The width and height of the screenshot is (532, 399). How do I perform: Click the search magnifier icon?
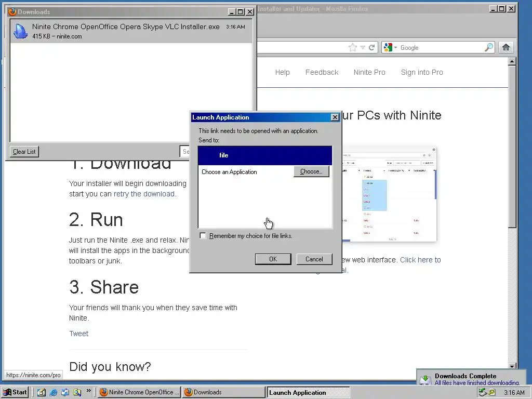(489, 47)
